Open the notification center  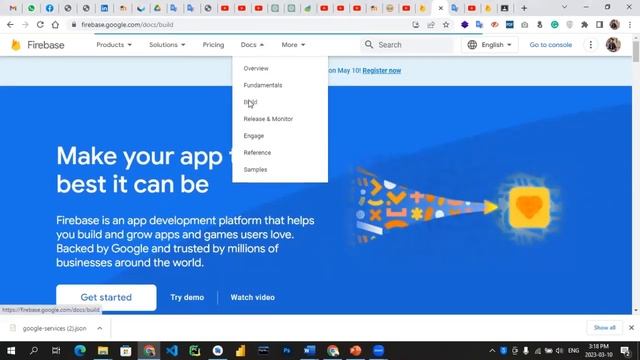pyautogui.click(x=625, y=351)
